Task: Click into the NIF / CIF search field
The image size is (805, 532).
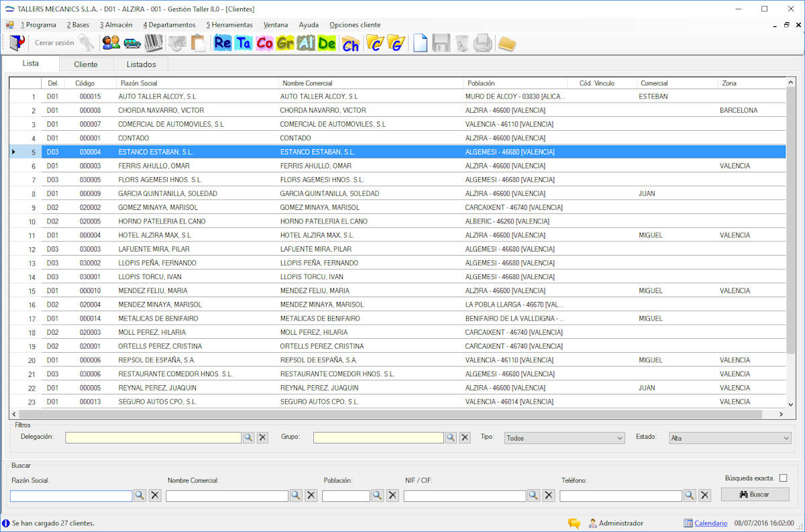Action: point(465,496)
